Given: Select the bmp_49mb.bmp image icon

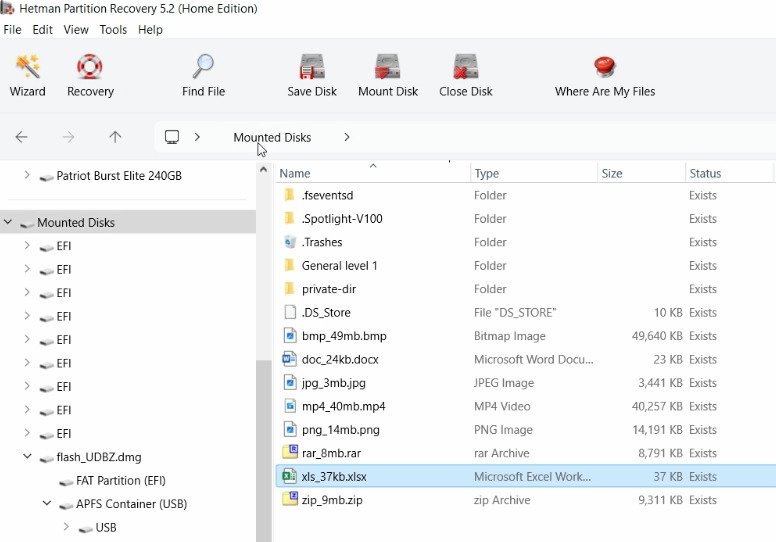Looking at the screenshot, I should coord(290,336).
